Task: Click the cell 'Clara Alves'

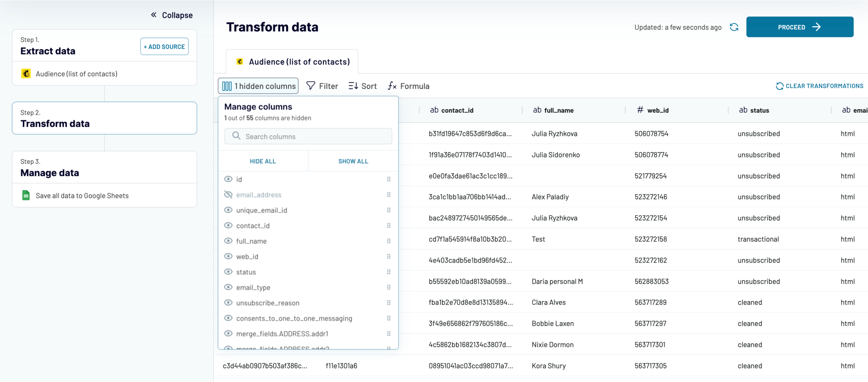Action: (x=548, y=302)
